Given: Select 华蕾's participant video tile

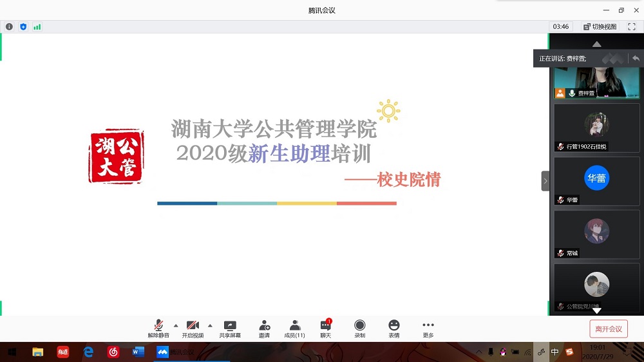Looking at the screenshot, I should click(x=596, y=181).
